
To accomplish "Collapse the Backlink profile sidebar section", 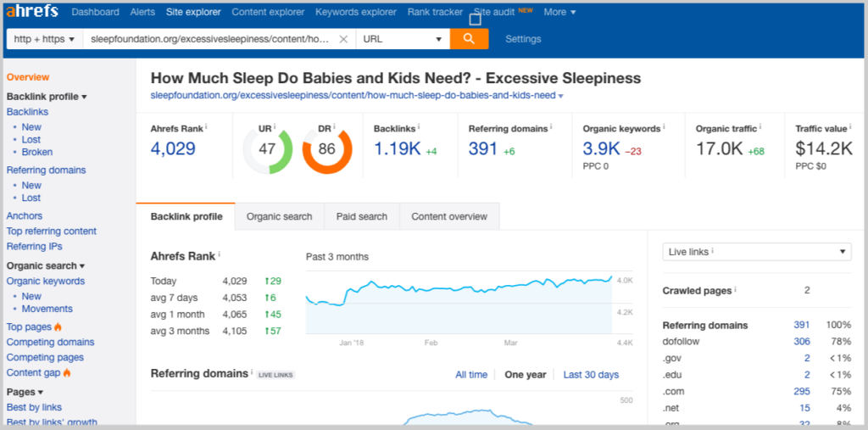I will (47, 97).
